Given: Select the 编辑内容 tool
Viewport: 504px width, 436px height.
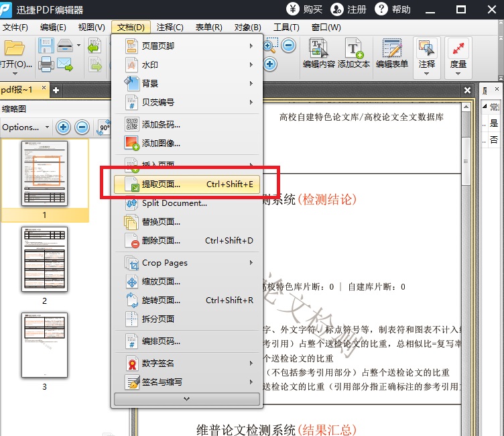Looking at the screenshot, I should tap(319, 53).
